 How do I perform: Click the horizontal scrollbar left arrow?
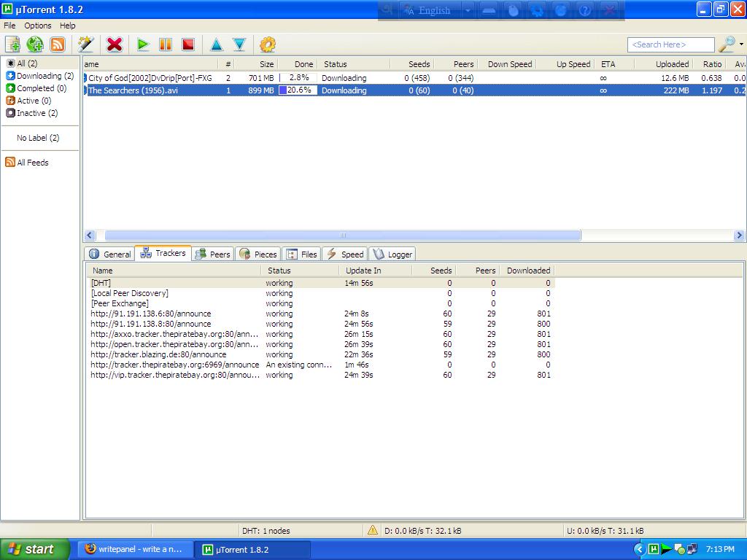(x=90, y=236)
